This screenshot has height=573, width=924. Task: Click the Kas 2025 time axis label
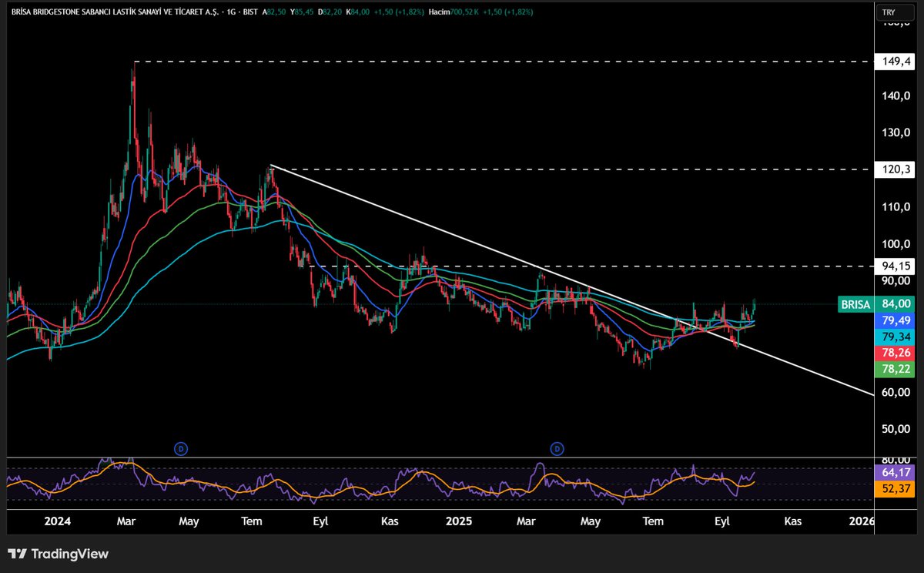click(793, 521)
